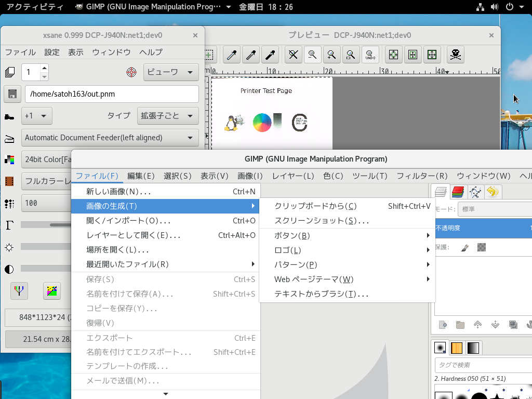Click the brightness slider in xsane
532x399 pixels.
point(46,247)
